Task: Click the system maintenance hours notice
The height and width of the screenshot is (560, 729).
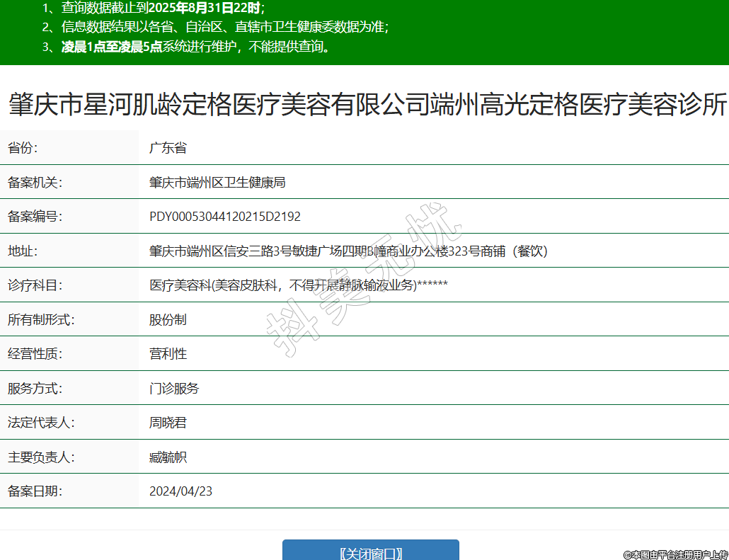Action: [185, 47]
